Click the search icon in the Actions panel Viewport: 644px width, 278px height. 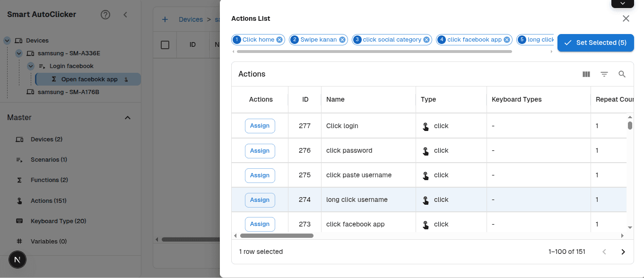pyautogui.click(x=622, y=74)
